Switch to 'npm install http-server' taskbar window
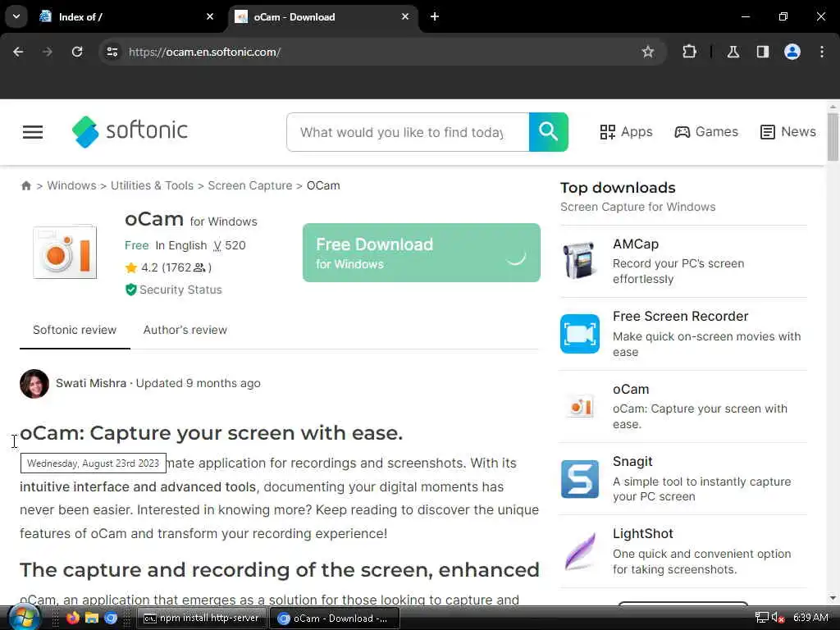840x630 pixels. [202, 619]
